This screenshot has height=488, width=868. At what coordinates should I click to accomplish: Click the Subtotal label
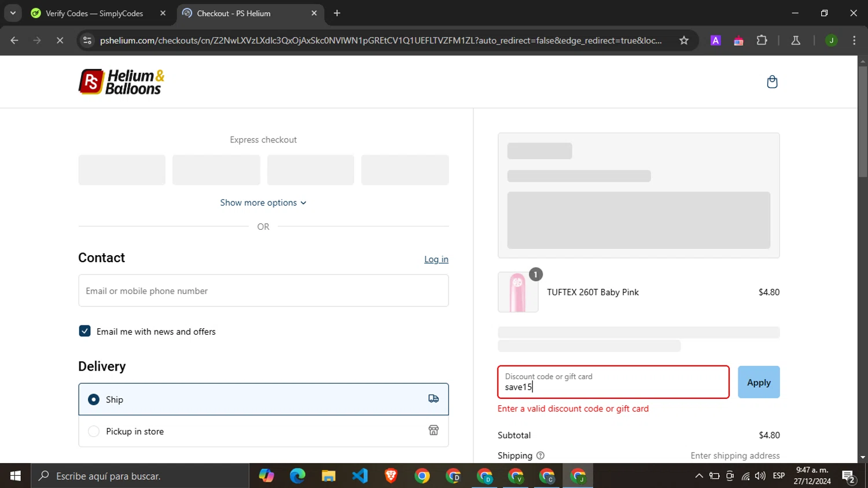(x=514, y=435)
